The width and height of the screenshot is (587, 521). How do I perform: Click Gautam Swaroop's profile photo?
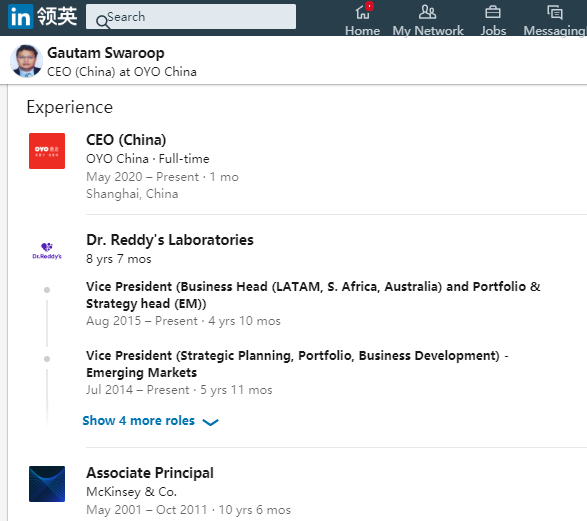[26, 61]
